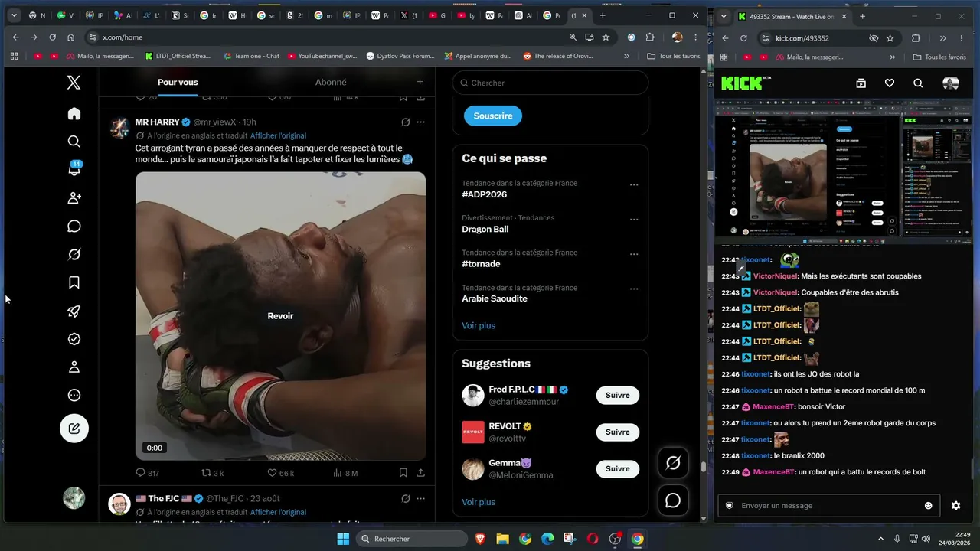980x551 pixels.
Task: Switch to the Abonné tab
Action: tap(331, 83)
